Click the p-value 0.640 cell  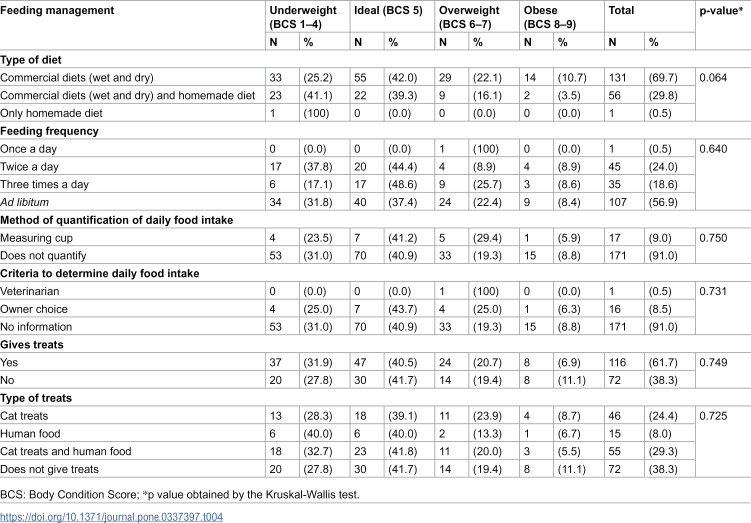coord(713,149)
